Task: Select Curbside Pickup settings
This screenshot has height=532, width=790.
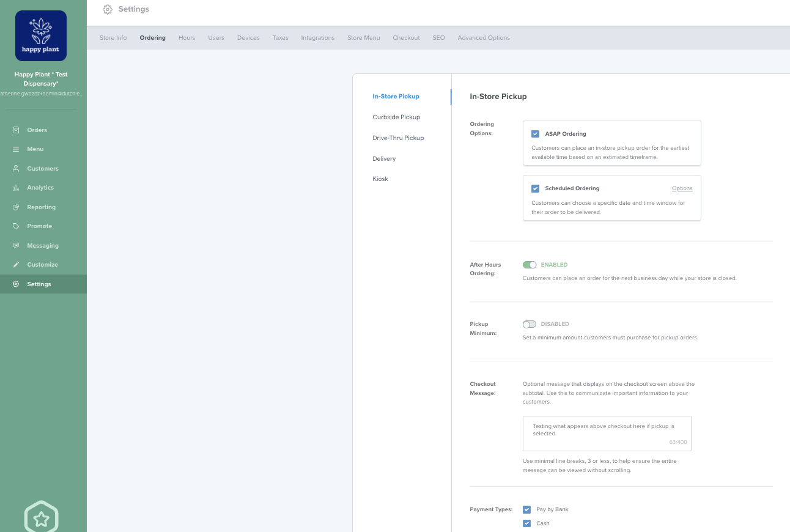Action: pos(396,117)
